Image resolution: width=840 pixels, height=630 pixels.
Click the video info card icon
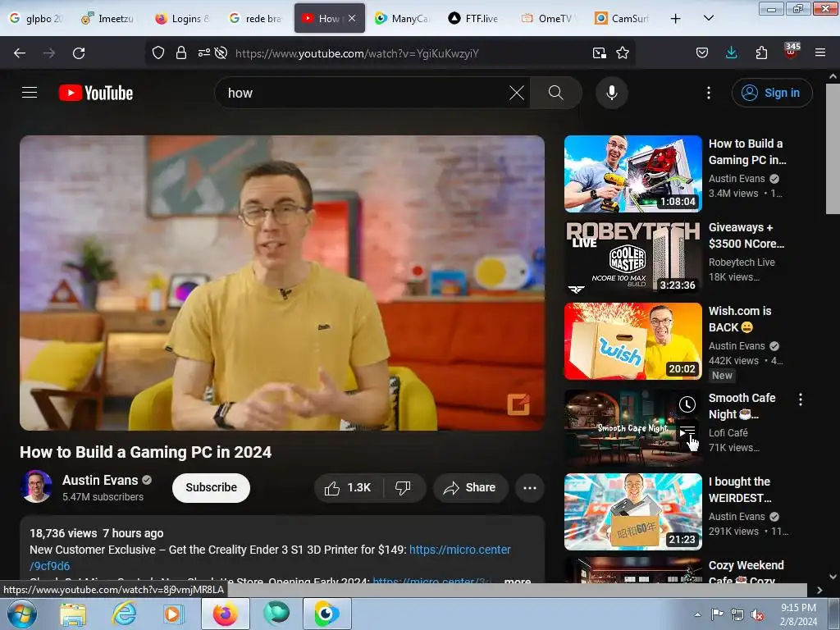tap(518, 404)
